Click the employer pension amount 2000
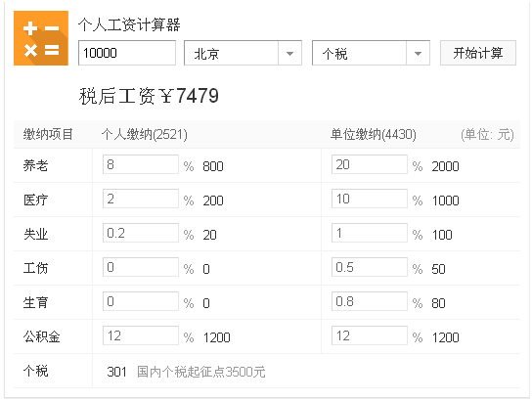The width and height of the screenshot is (532, 401). pyautogui.click(x=445, y=166)
